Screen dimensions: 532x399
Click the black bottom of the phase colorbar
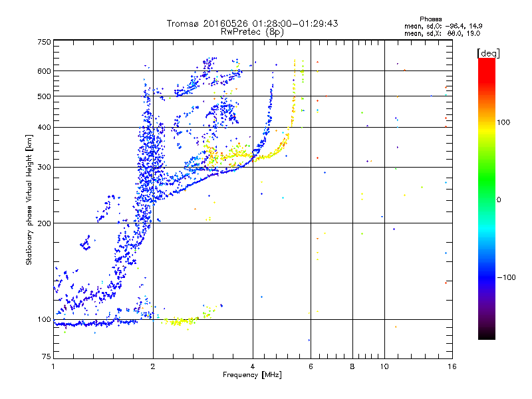[x=487, y=334]
